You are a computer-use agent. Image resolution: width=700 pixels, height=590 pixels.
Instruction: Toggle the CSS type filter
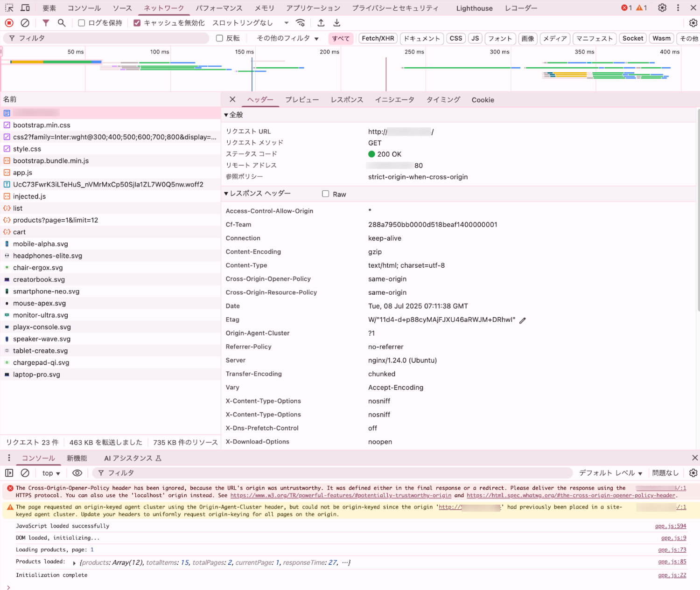pyautogui.click(x=456, y=38)
